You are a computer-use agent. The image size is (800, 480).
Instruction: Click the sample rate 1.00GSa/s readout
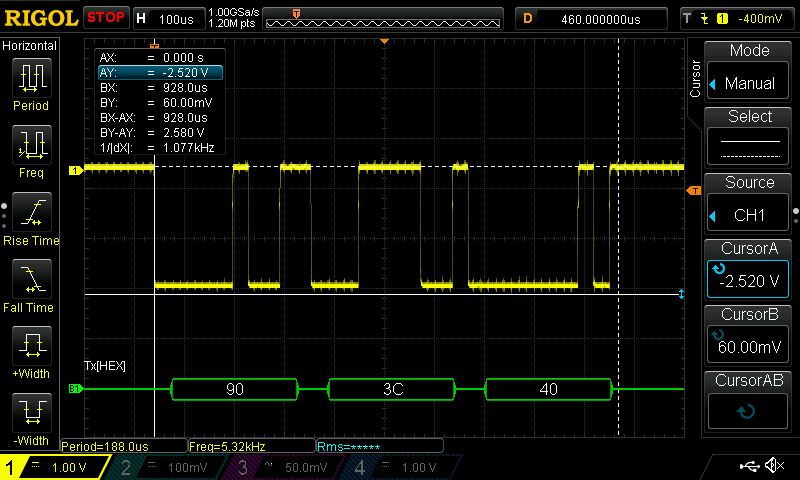point(234,12)
